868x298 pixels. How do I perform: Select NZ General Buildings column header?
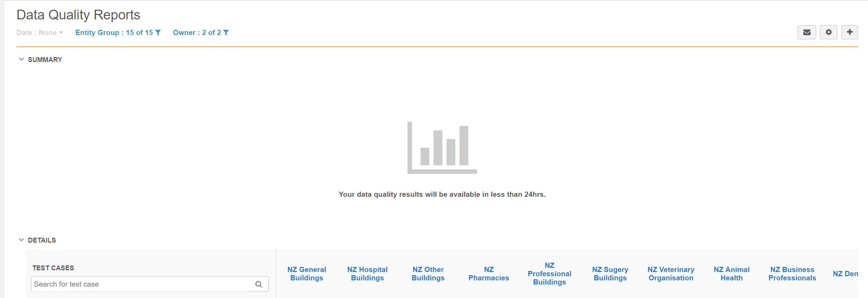307,274
